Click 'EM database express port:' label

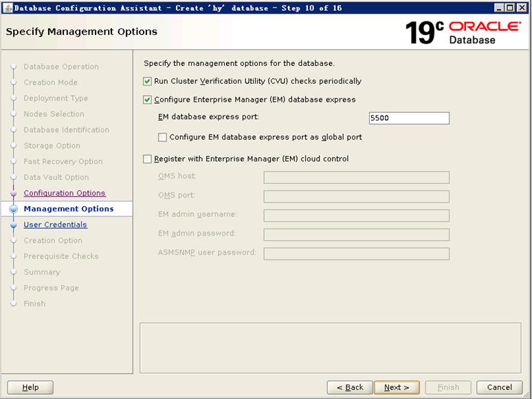(x=208, y=117)
